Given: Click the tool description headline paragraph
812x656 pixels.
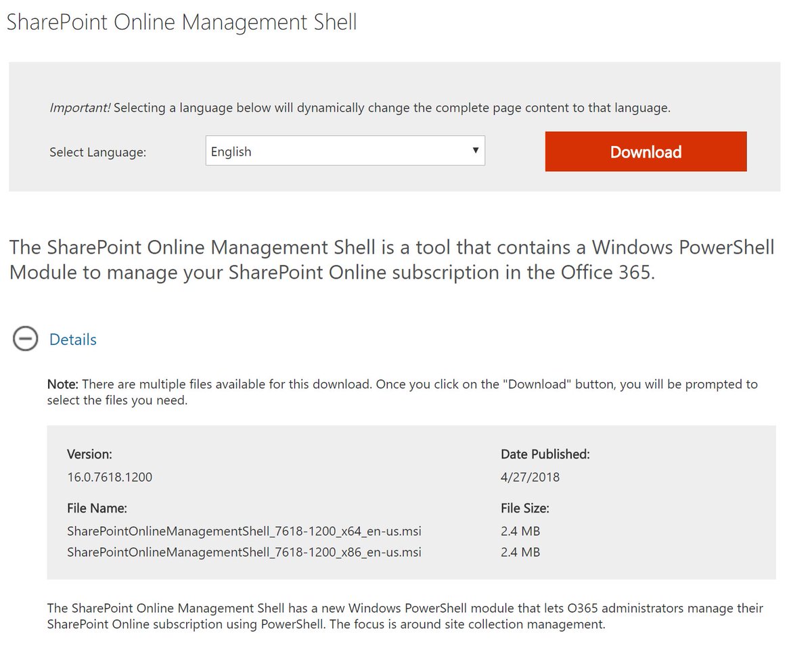Looking at the screenshot, I should click(x=392, y=260).
